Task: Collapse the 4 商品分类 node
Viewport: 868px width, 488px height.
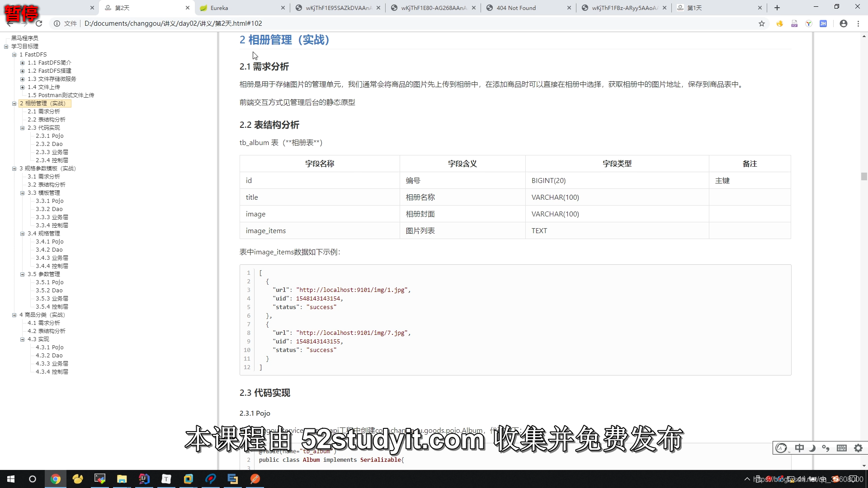Action: 14,315
